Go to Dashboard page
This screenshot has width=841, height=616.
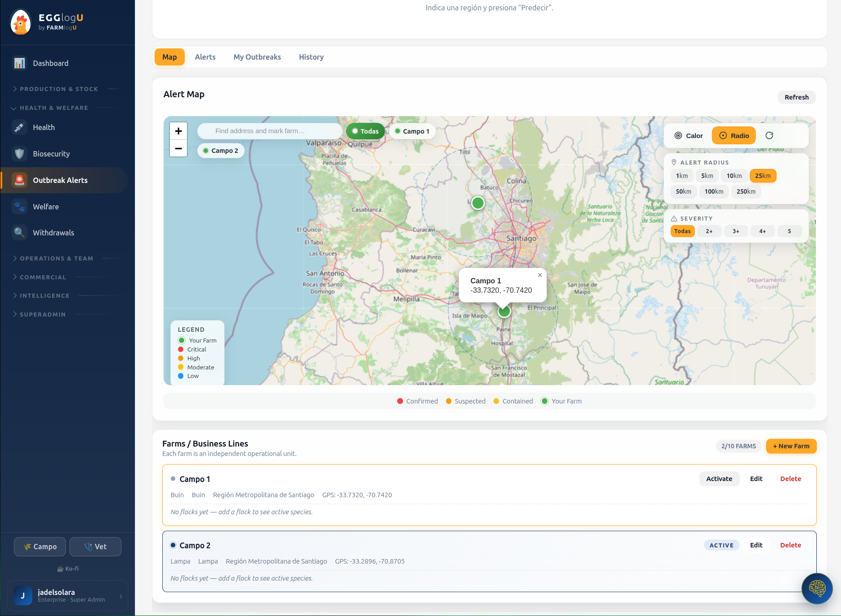65,63
